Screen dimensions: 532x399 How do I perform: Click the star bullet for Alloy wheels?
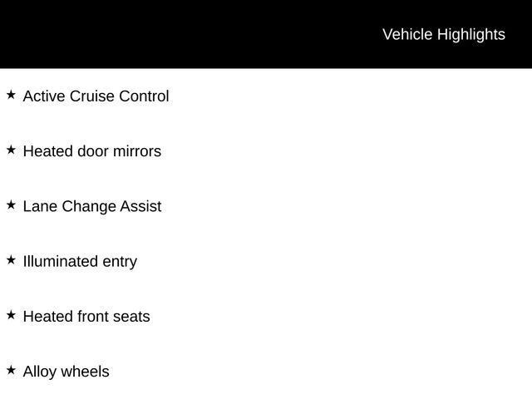tap(11, 369)
